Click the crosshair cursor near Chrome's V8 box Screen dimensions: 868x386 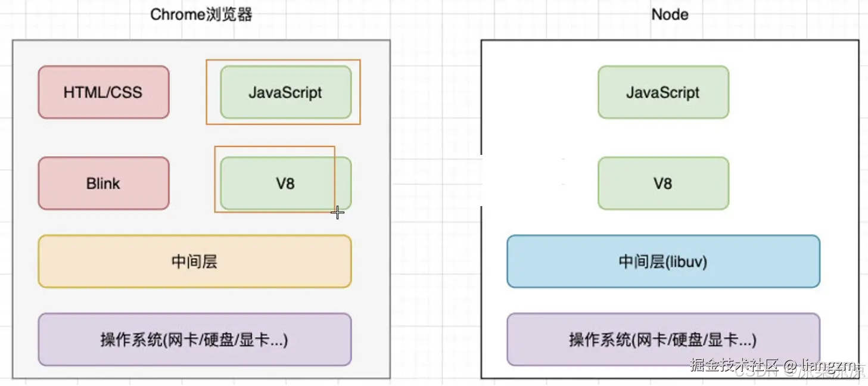tap(338, 213)
